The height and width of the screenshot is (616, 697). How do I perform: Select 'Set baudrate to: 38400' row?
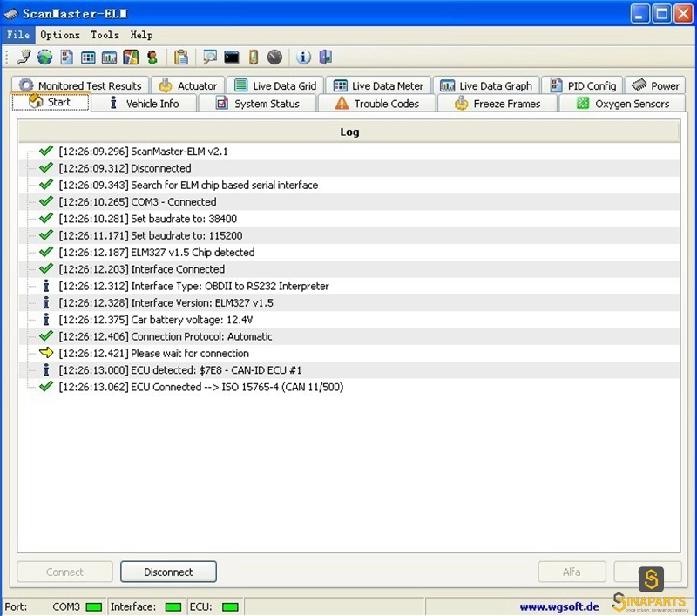pos(349,219)
